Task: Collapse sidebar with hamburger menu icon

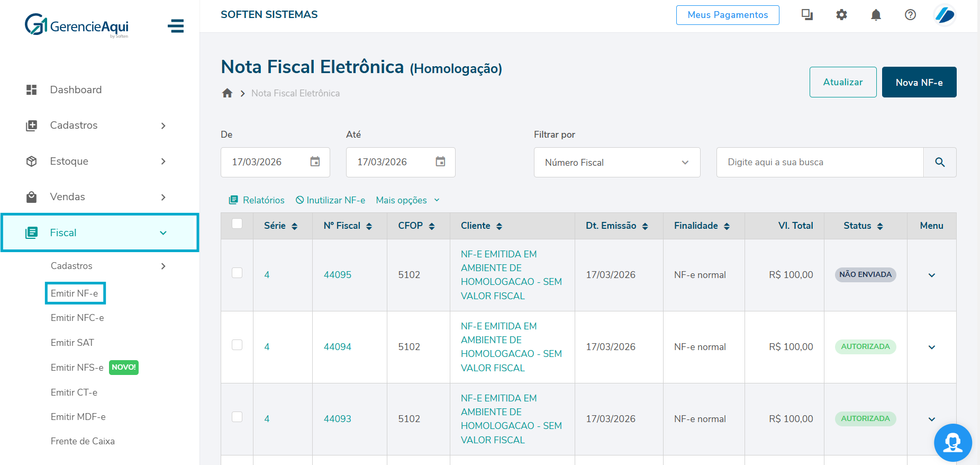Action: (x=176, y=26)
